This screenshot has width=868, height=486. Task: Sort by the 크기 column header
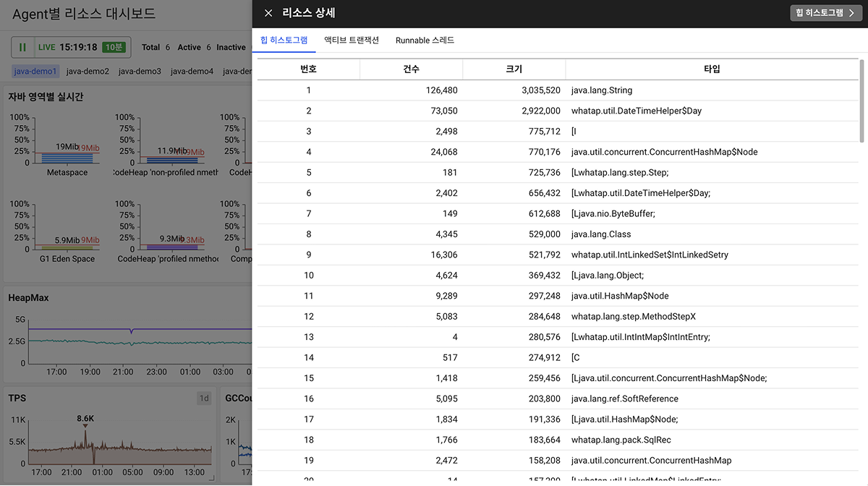[514, 69]
